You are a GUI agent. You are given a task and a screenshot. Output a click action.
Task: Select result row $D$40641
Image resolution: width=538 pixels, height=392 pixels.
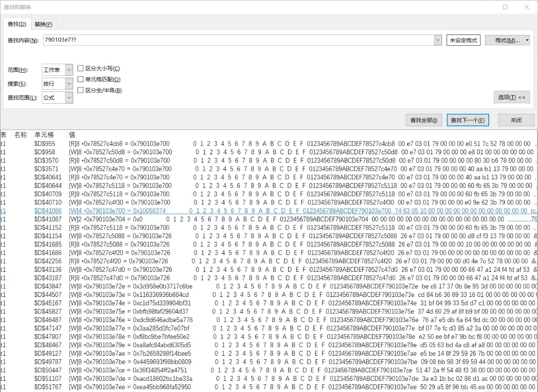[269, 177]
